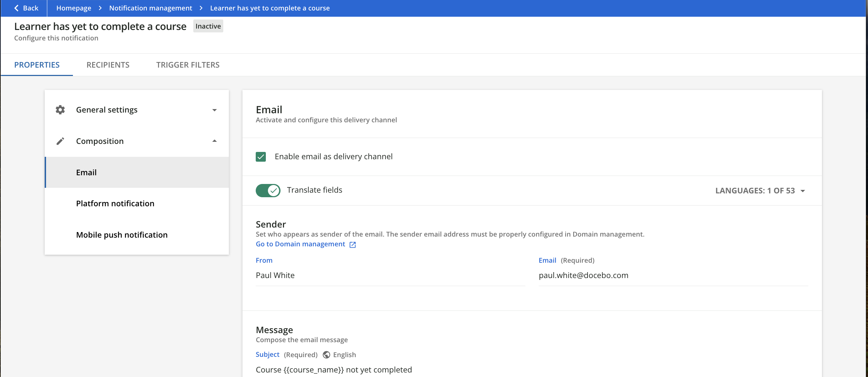
Task: Switch to the Recipients tab
Action: click(108, 65)
